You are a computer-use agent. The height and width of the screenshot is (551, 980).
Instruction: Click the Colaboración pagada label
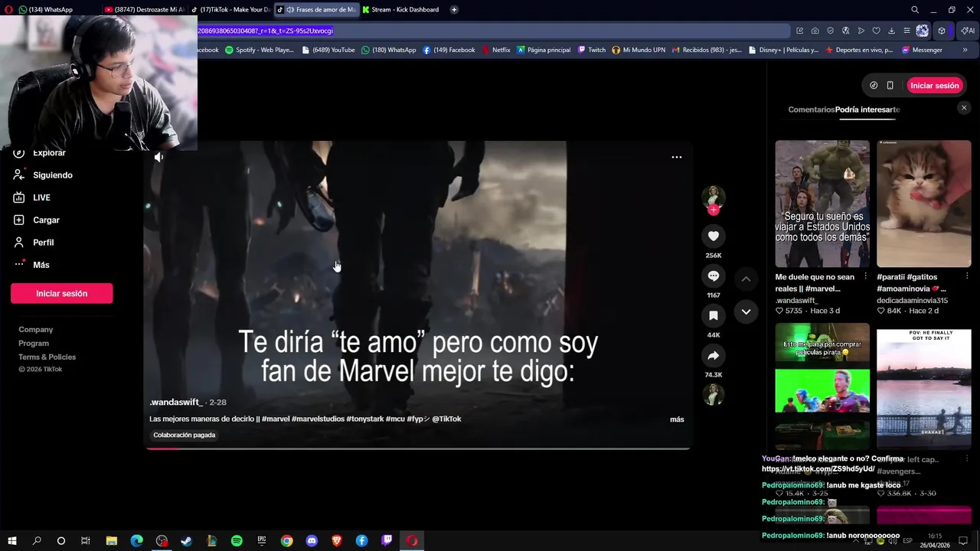[x=184, y=435]
